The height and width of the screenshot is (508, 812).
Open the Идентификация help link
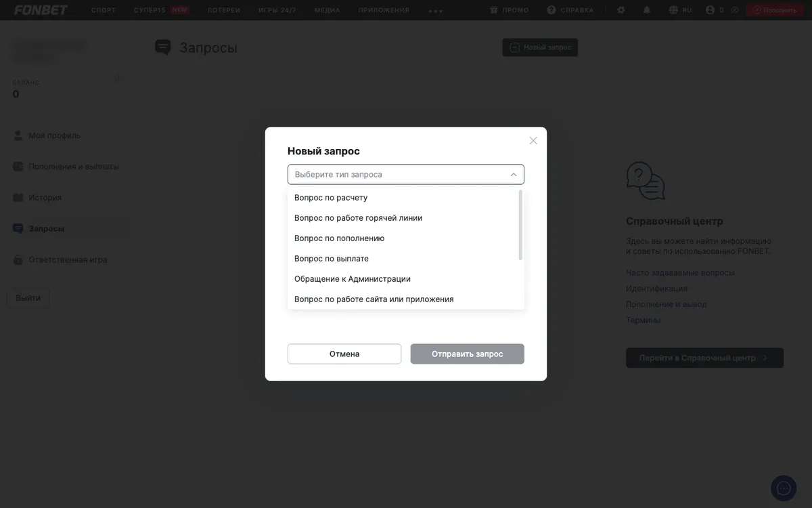coord(656,289)
